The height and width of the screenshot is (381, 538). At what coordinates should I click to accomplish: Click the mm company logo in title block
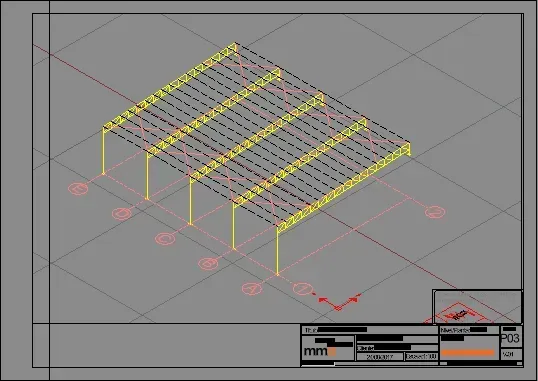(320, 351)
